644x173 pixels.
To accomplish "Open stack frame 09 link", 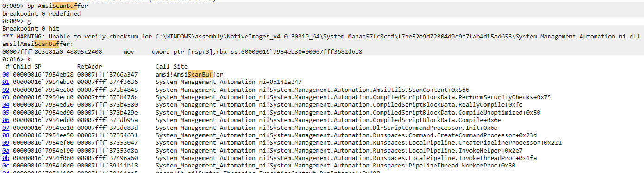I will pyautogui.click(x=6, y=142).
